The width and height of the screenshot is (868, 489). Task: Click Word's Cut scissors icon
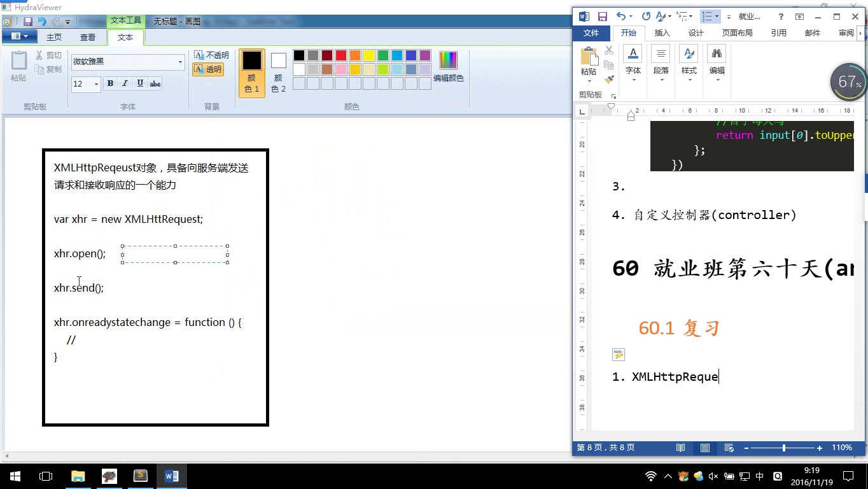(609, 51)
